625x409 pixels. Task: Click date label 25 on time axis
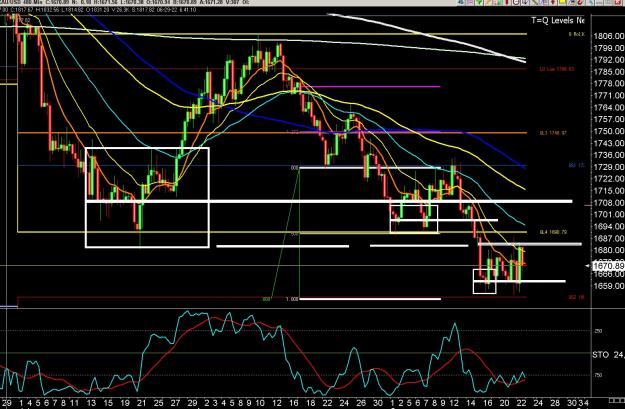[x=159, y=403]
